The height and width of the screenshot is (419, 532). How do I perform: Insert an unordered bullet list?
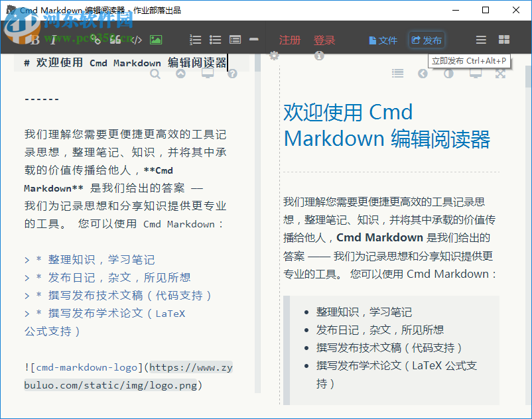click(x=215, y=40)
